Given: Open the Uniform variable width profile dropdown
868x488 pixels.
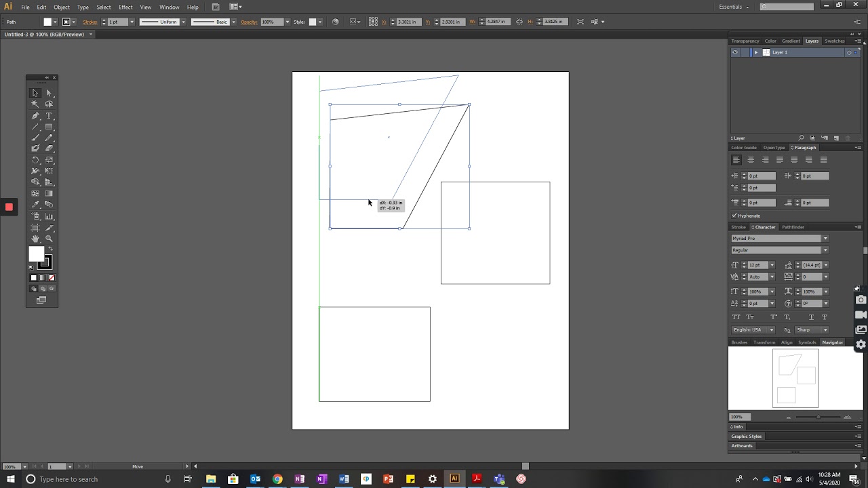Looking at the screenshot, I should [183, 22].
